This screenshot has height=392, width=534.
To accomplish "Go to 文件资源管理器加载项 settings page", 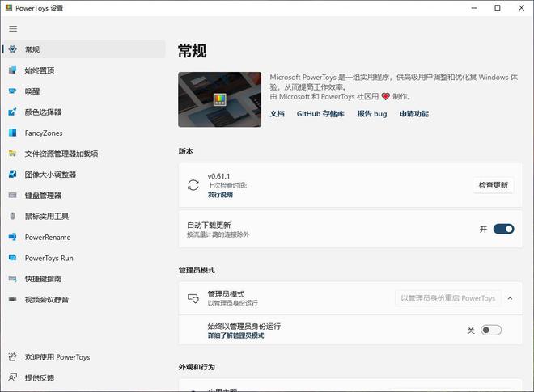I will click(84, 154).
